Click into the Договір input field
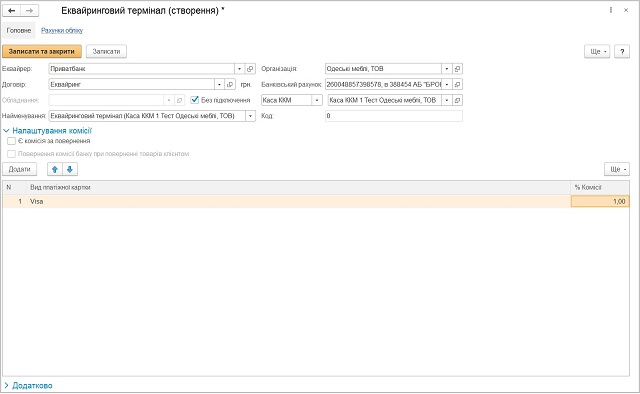This screenshot has height=394, width=640. 131,85
